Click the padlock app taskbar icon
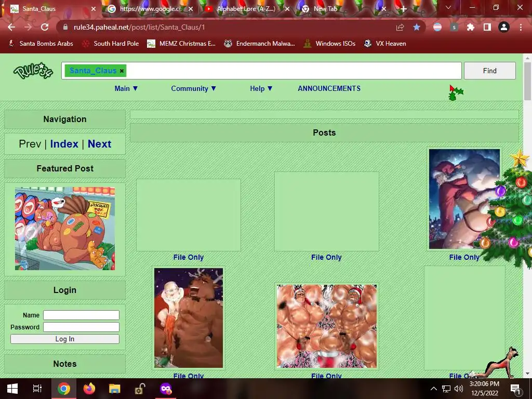 coord(140,389)
